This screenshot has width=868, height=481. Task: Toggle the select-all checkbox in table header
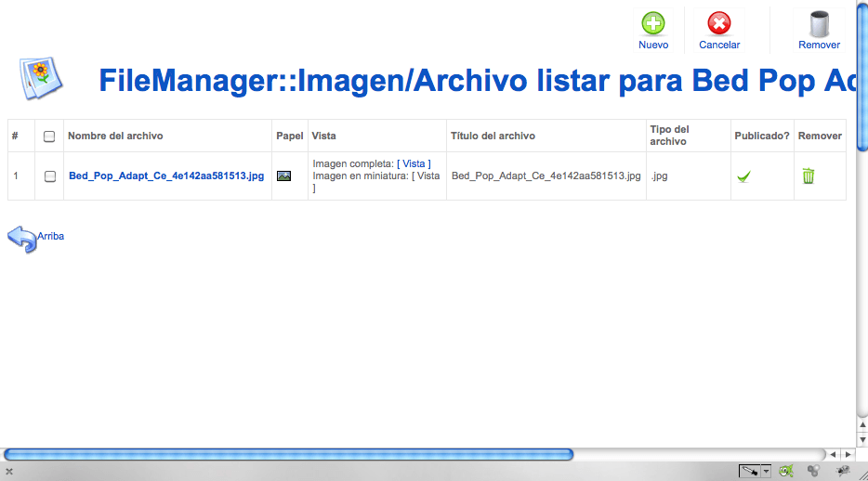49,136
